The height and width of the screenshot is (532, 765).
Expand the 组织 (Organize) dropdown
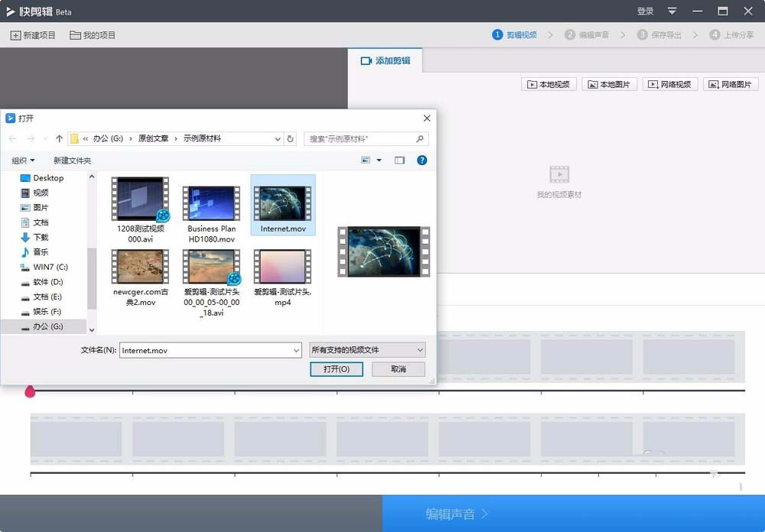[x=23, y=160]
